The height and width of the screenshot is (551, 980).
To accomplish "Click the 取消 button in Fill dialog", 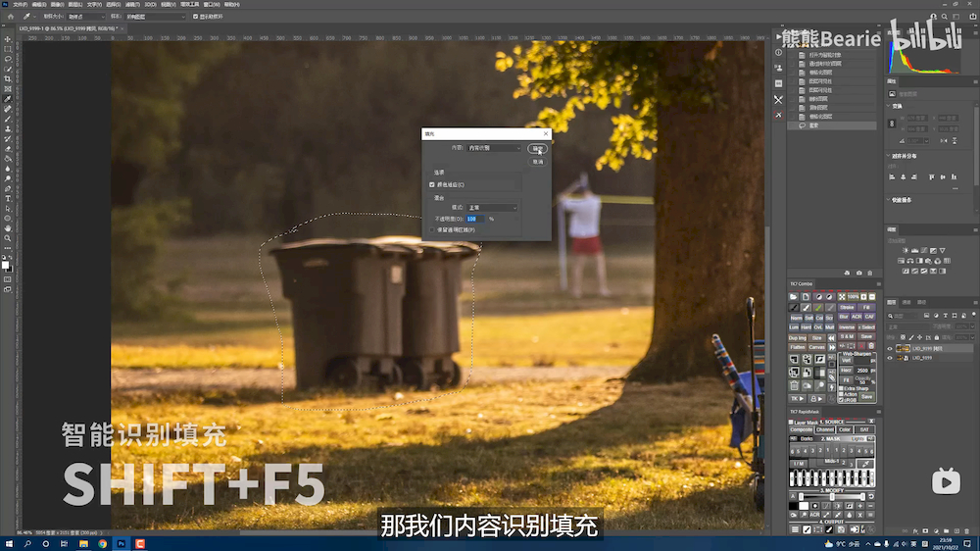I will [538, 163].
